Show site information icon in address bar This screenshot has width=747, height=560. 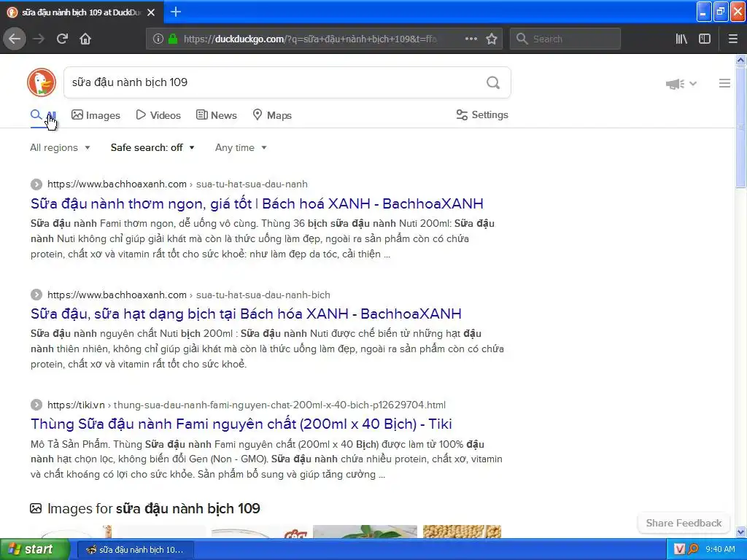[158, 39]
